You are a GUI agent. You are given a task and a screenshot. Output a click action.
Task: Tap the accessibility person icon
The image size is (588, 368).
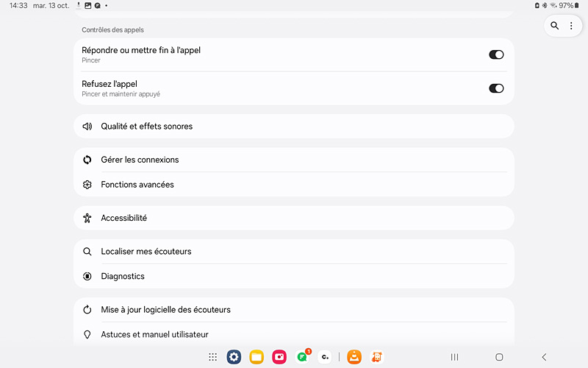87,218
